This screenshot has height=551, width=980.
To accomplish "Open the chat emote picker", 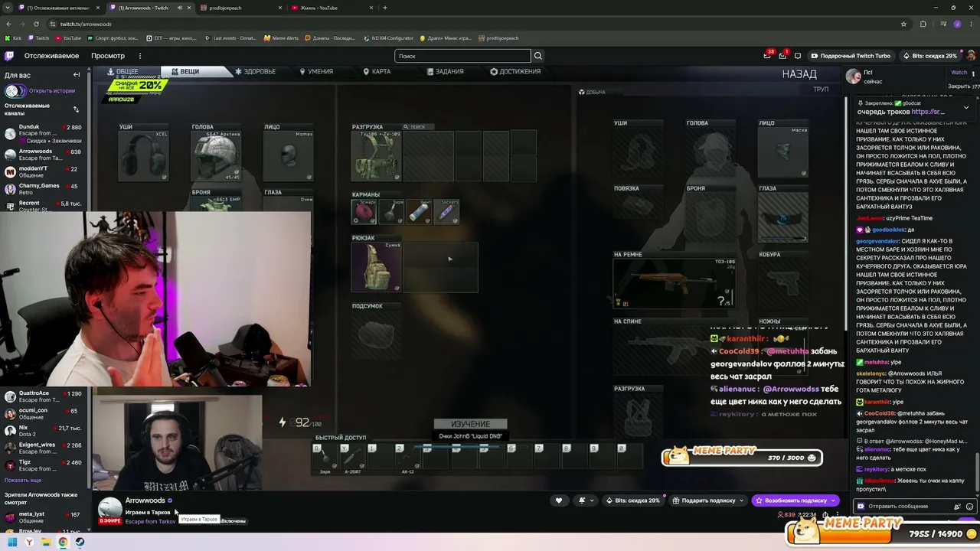I will tap(970, 506).
